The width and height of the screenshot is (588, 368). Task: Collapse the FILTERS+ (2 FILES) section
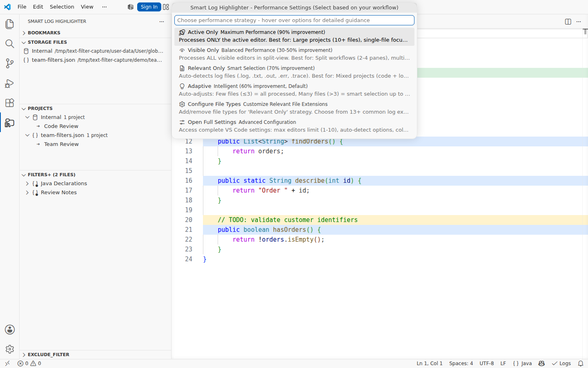(95, 175)
